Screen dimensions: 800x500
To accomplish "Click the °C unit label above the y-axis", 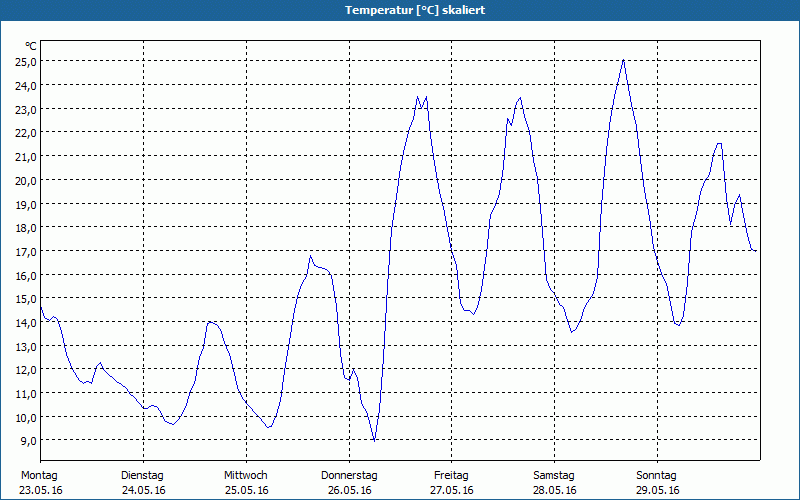I will [30, 46].
